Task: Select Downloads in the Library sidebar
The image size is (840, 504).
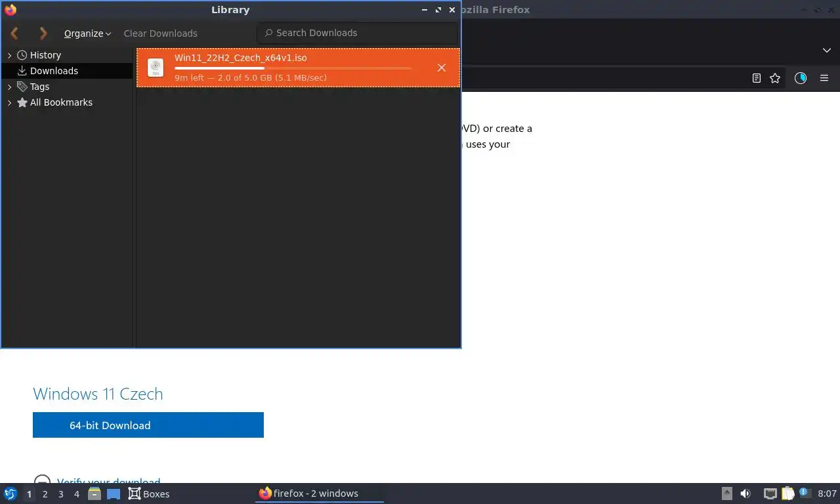Action: (54, 71)
